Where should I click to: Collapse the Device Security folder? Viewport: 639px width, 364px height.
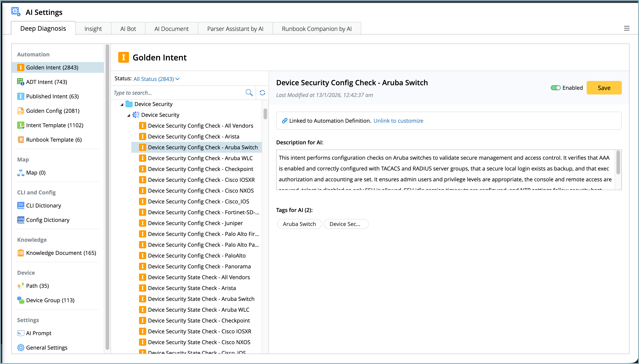[x=122, y=104]
